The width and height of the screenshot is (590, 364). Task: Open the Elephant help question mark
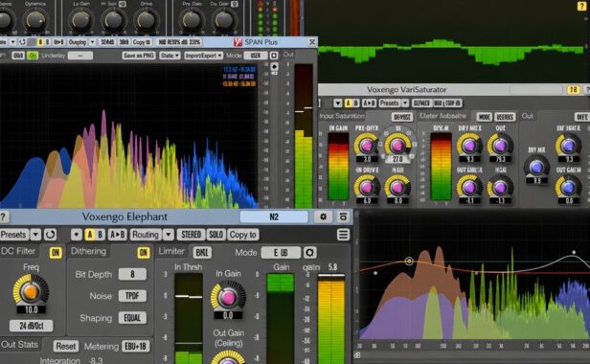pyautogui.click(x=4, y=216)
